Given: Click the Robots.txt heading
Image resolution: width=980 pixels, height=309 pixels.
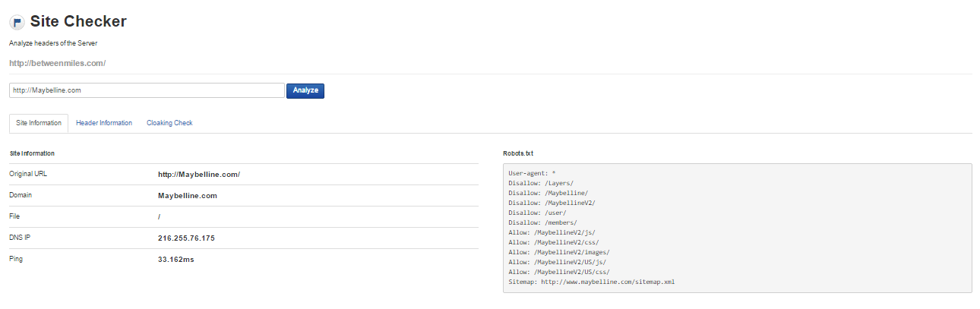Looking at the screenshot, I should pos(518,153).
